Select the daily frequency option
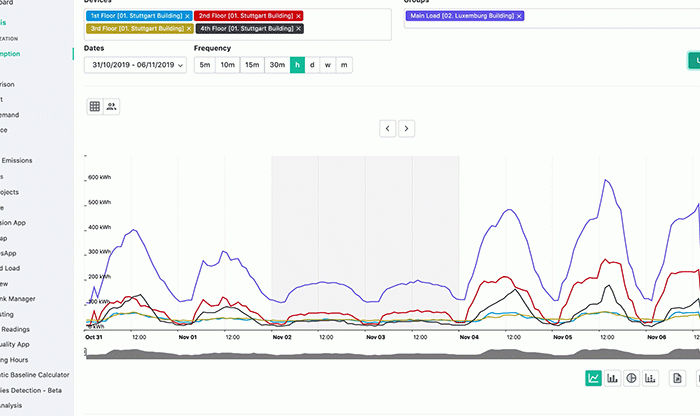The image size is (700, 416). pos(312,65)
